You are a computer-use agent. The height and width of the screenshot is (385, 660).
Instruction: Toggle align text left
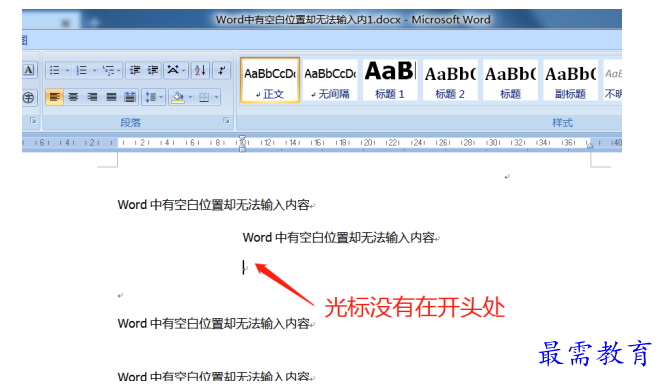54,97
